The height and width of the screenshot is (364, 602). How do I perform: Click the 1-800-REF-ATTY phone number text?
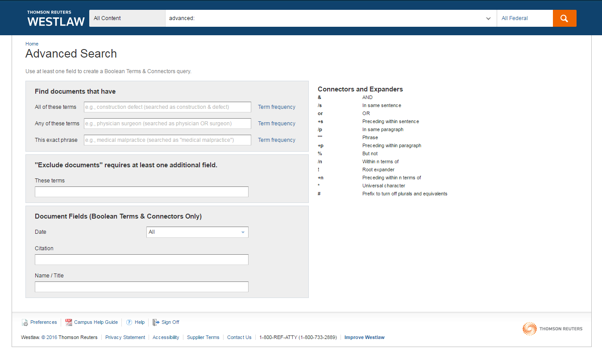(298, 337)
